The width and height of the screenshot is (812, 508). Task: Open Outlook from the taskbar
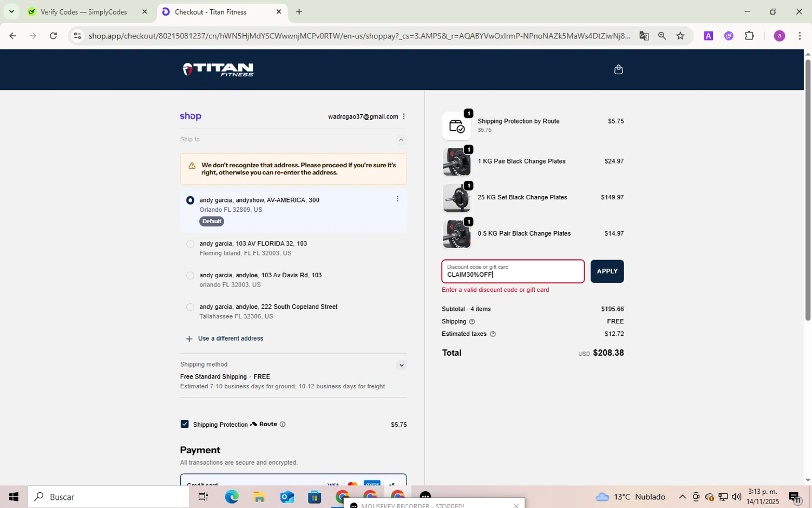(x=287, y=497)
